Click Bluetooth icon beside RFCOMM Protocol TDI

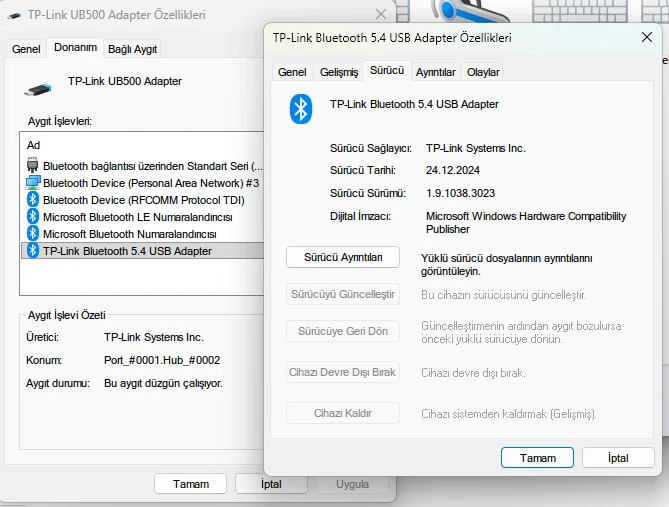coord(32,199)
